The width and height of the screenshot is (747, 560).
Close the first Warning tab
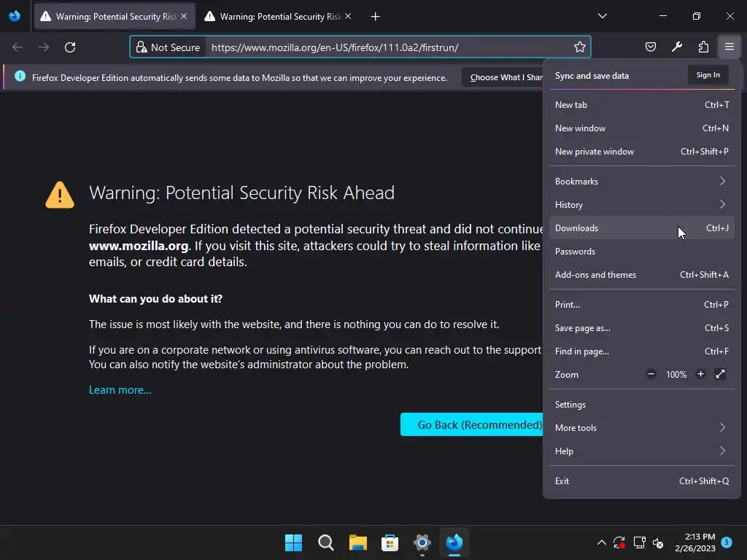[184, 16]
